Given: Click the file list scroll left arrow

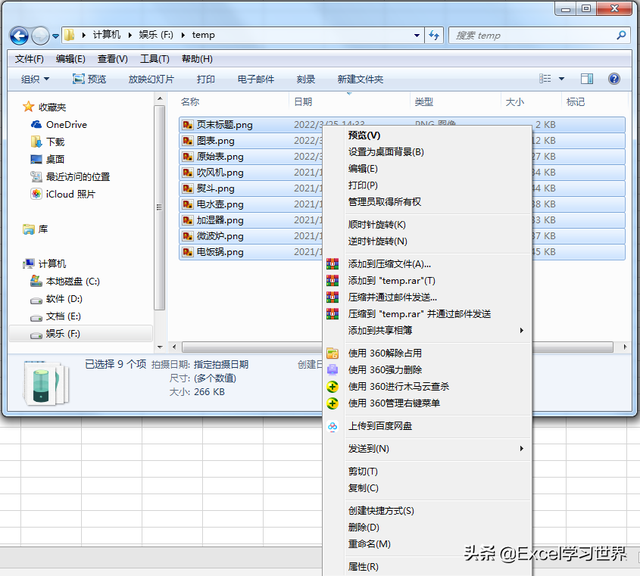Looking at the screenshot, I should (x=174, y=347).
